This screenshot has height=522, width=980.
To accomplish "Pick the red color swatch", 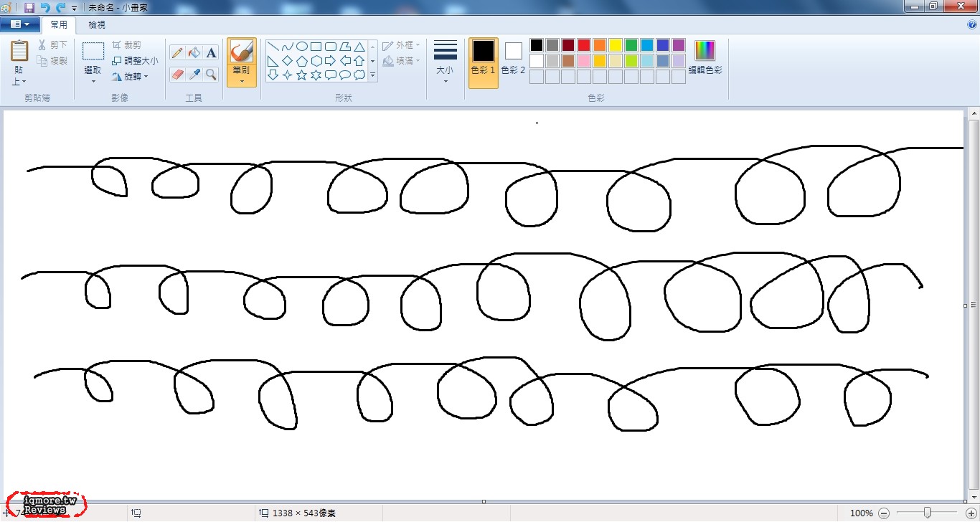I will 584,45.
